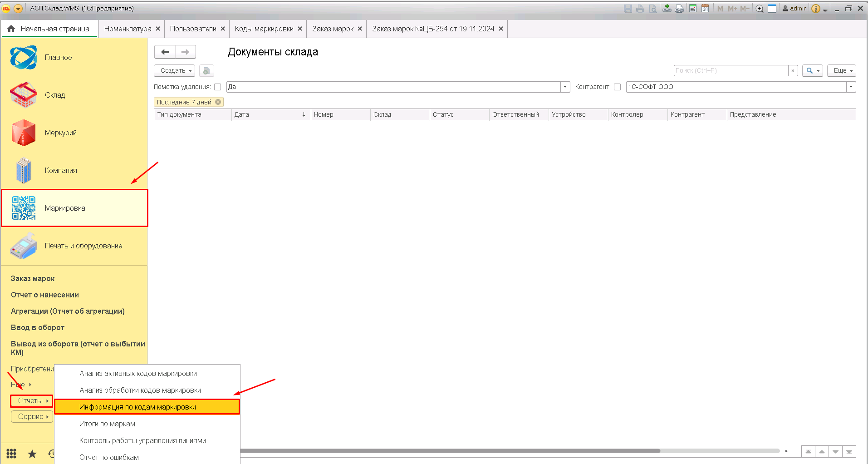
Task: Click the favorites star icon
Action: (32, 454)
